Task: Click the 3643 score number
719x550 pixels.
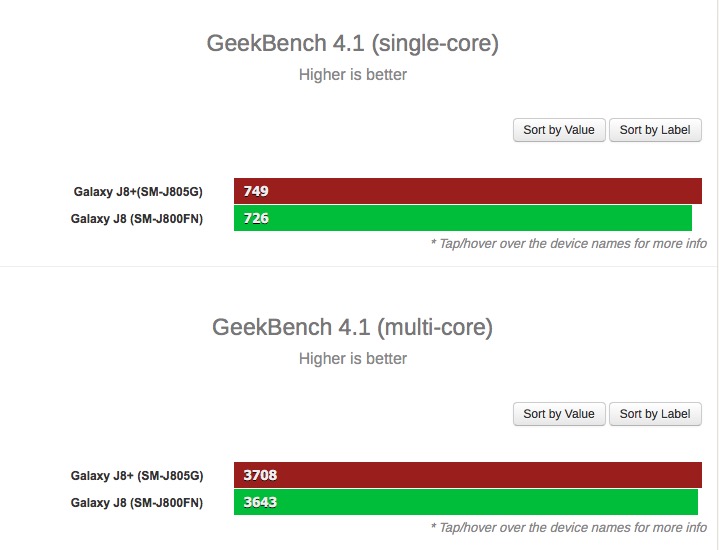Action: [260, 502]
